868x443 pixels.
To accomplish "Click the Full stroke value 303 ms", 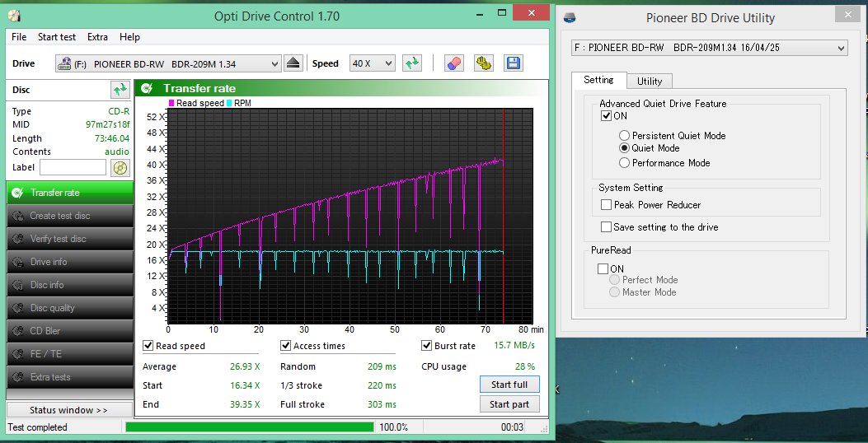I will click(382, 404).
